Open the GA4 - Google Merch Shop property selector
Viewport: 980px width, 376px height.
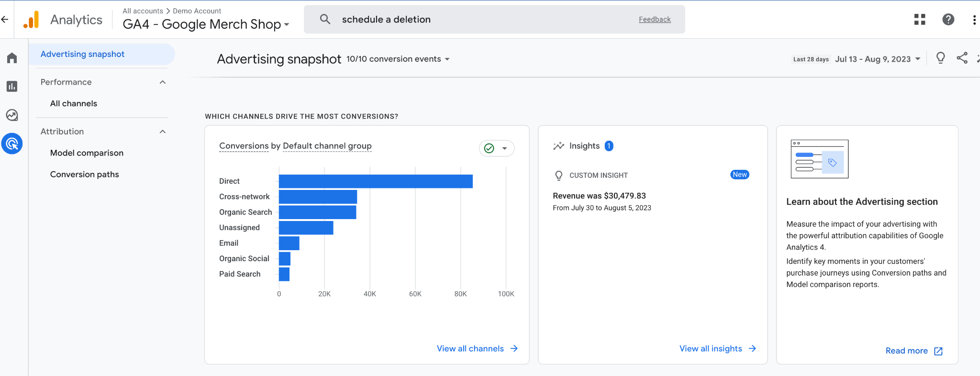tap(206, 24)
